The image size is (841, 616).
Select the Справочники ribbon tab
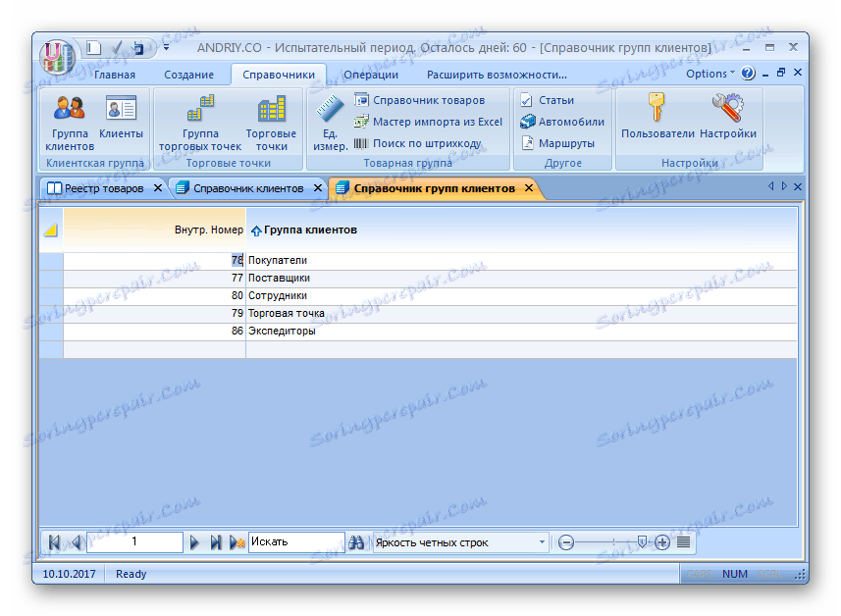click(x=279, y=75)
